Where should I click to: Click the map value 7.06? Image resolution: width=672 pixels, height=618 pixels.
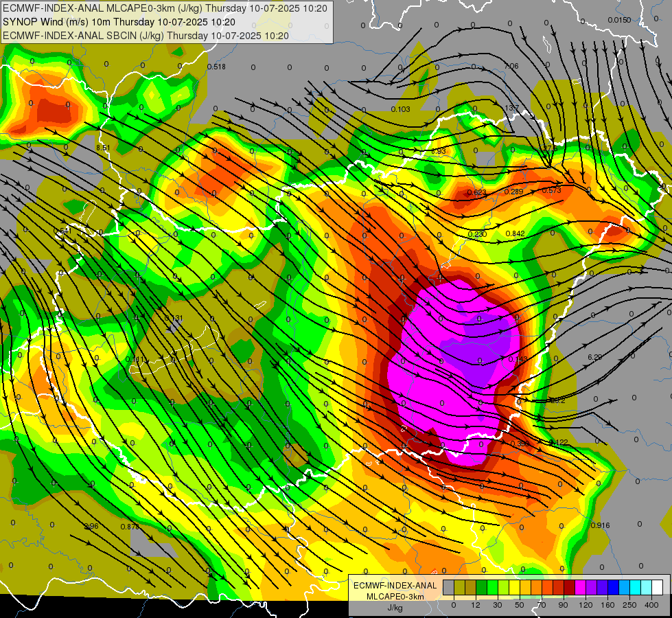511,66
